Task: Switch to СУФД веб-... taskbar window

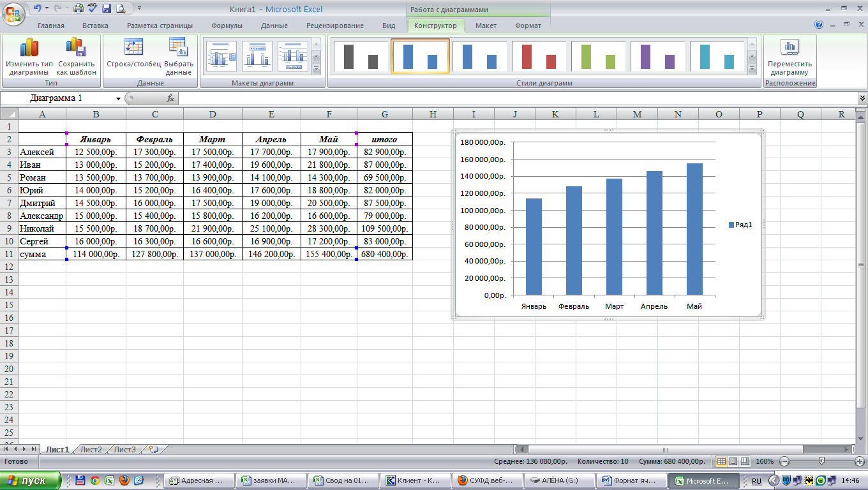Action: click(x=488, y=480)
